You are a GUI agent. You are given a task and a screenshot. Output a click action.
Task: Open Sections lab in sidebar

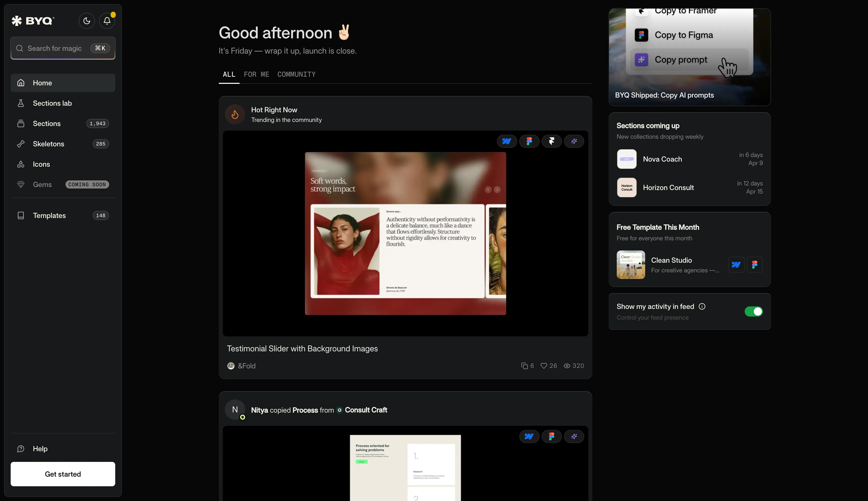pos(52,103)
